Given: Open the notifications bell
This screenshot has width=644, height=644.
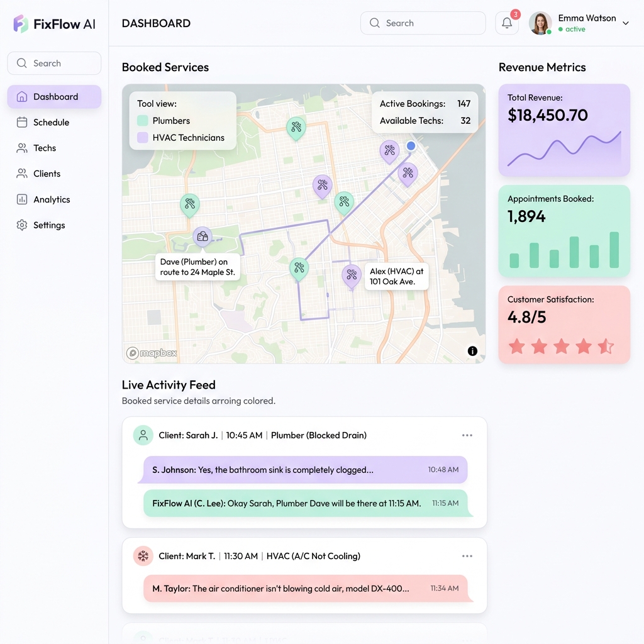Looking at the screenshot, I should click(x=507, y=23).
